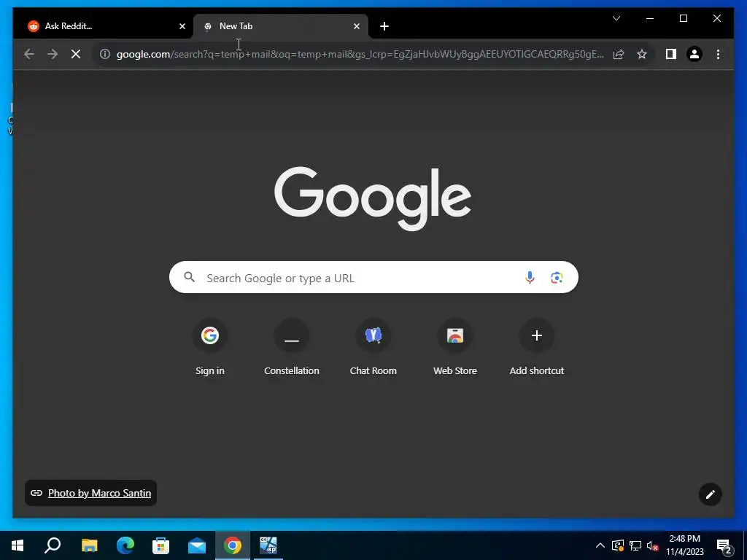
Task: Open the Chrome profile avatar
Action: [x=694, y=54]
